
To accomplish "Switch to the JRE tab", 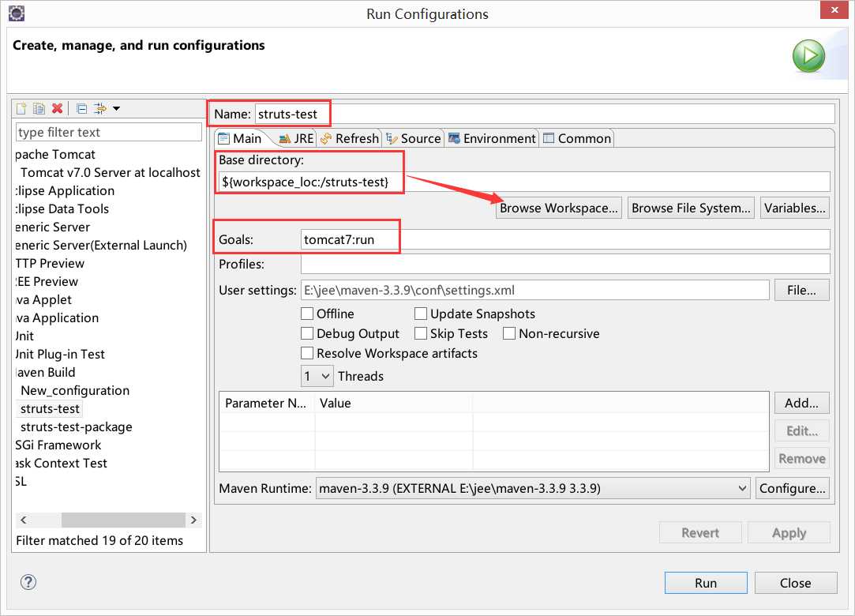I will 297,138.
